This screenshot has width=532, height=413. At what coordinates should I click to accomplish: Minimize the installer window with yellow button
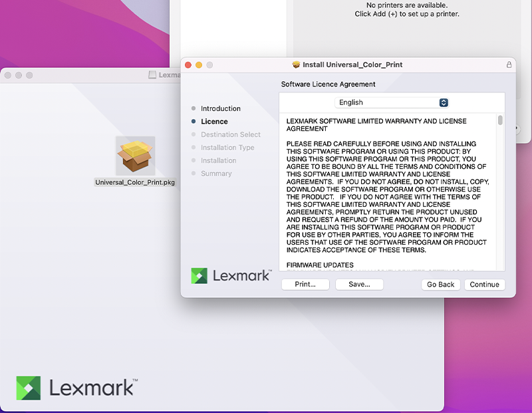point(199,65)
